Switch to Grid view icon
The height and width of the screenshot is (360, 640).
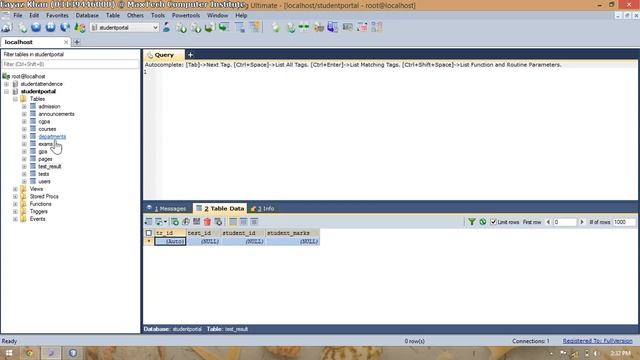[x=233, y=222]
